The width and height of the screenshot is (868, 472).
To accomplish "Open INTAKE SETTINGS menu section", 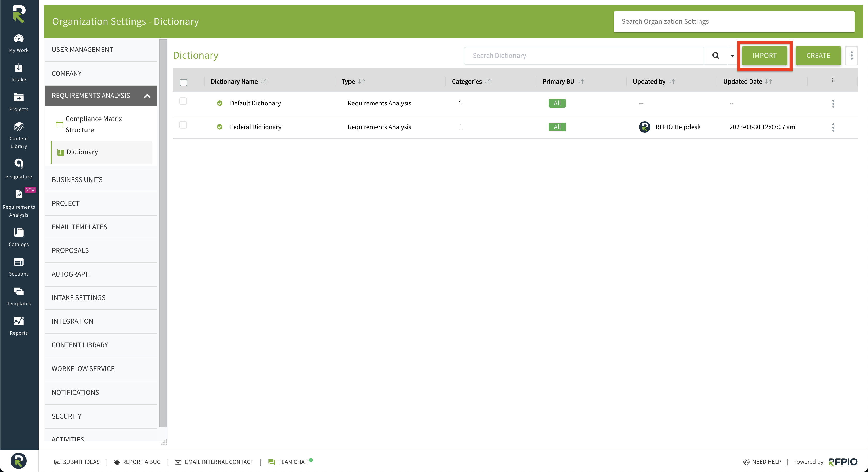I will click(x=101, y=298).
